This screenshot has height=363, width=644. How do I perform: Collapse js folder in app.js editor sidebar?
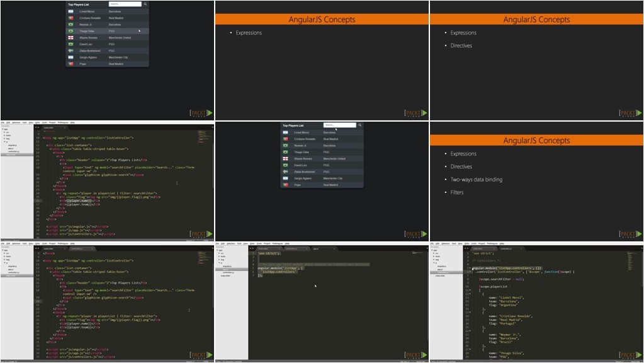click(219, 263)
